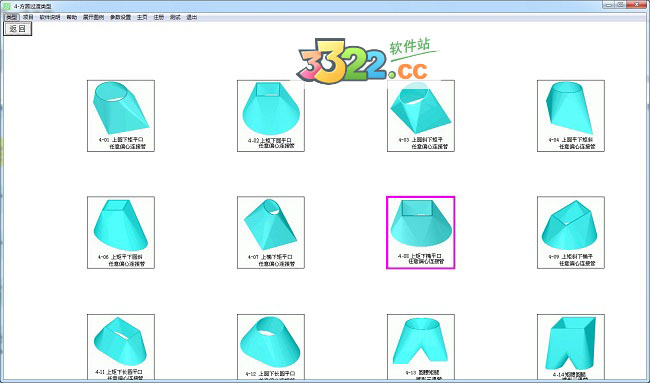The image size is (650, 383).
Task: Select shape 4-01 round top square bottom
Action: point(121,116)
